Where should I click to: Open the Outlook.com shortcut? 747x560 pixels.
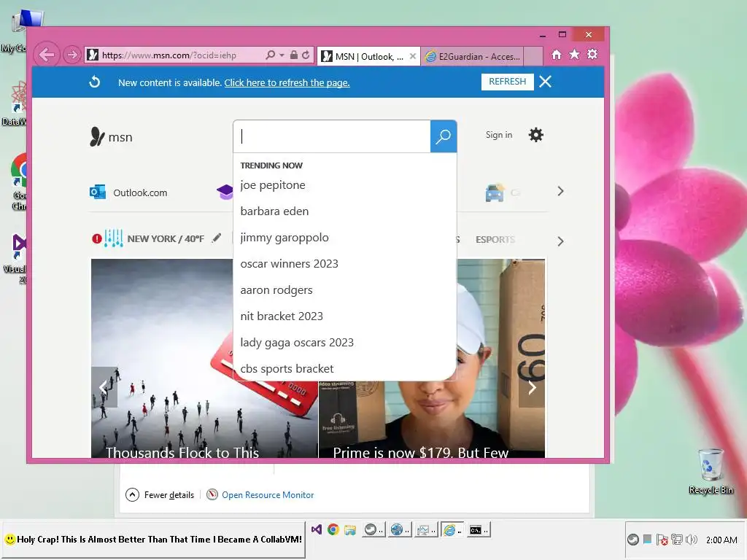pyautogui.click(x=128, y=192)
